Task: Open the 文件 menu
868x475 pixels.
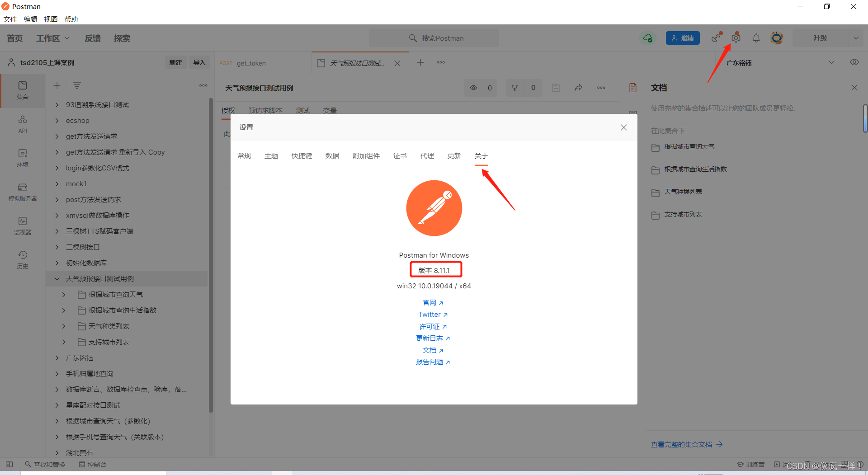Action: (10, 19)
